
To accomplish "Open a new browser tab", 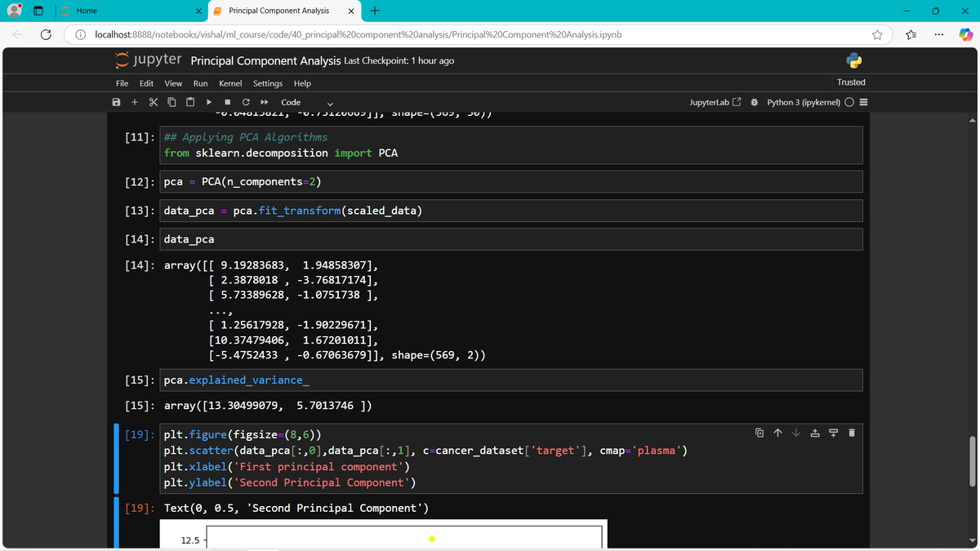I will coord(373,11).
